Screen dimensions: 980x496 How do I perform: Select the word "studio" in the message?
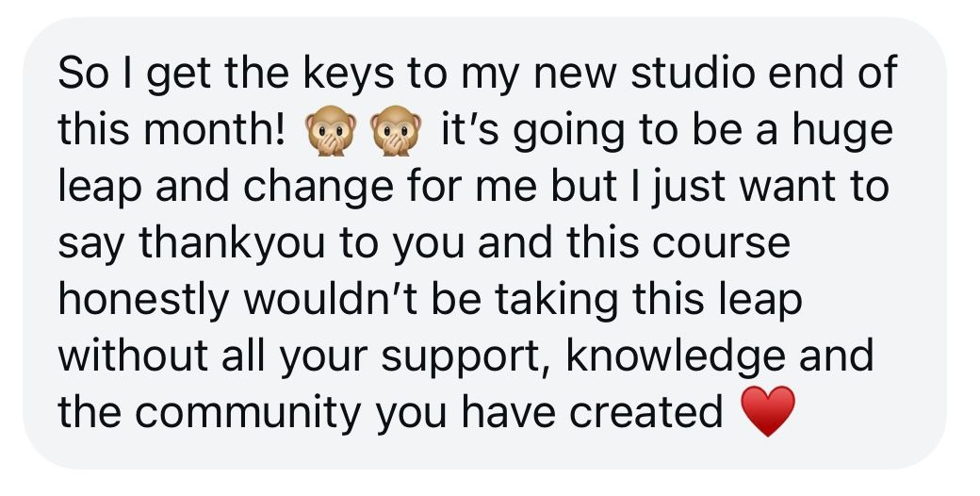694,73
